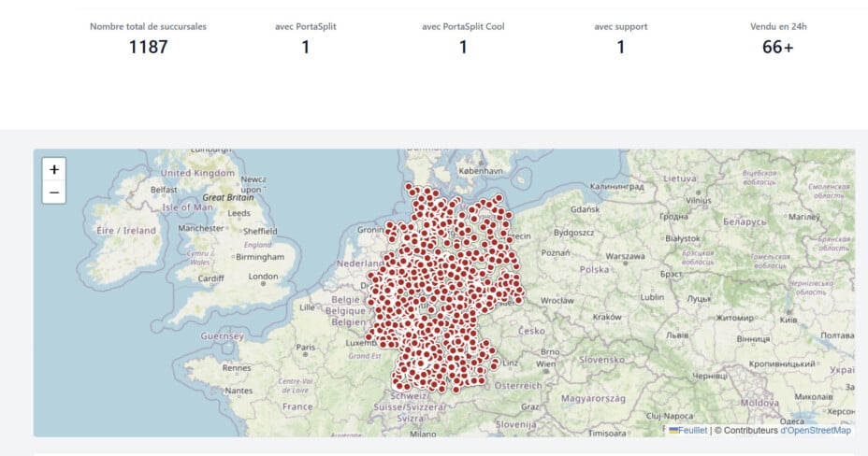Click Wrocław on the map
This screenshot has height=456, width=868.
pyautogui.click(x=557, y=300)
